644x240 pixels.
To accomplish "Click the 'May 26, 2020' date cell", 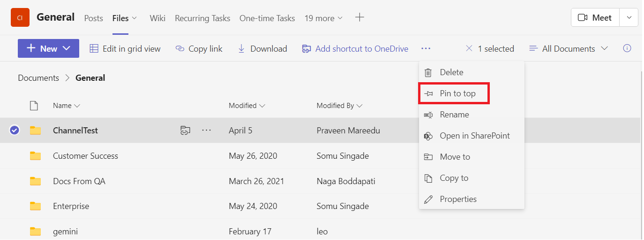I will pos(253,156).
